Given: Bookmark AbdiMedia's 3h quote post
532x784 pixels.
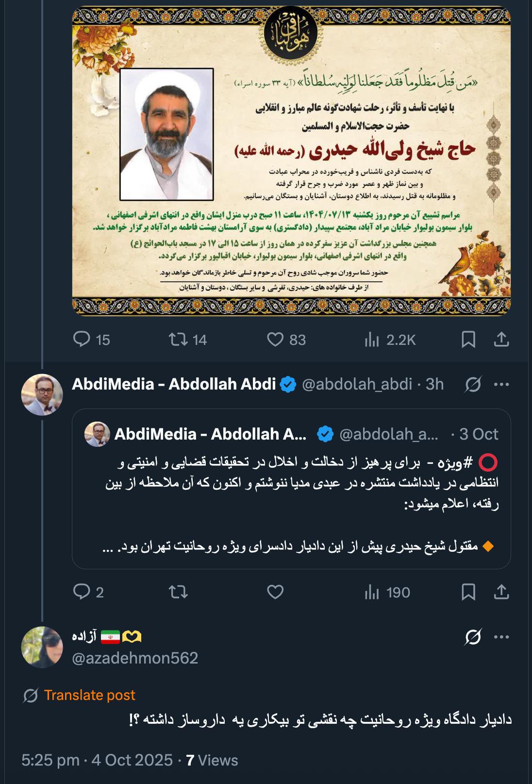Looking at the screenshot, I should pyautogui.click(x=468, y=592).
